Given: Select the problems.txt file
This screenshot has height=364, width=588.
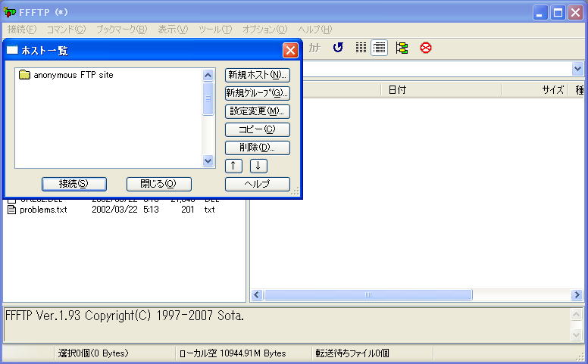Looking at the screenshot, I should tap(43, 210).
